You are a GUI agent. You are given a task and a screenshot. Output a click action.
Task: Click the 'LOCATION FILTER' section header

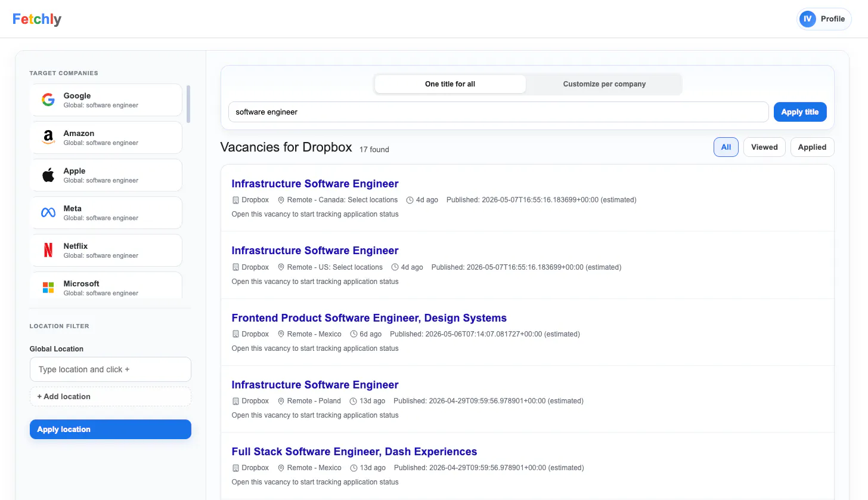(x=60, y=326)
